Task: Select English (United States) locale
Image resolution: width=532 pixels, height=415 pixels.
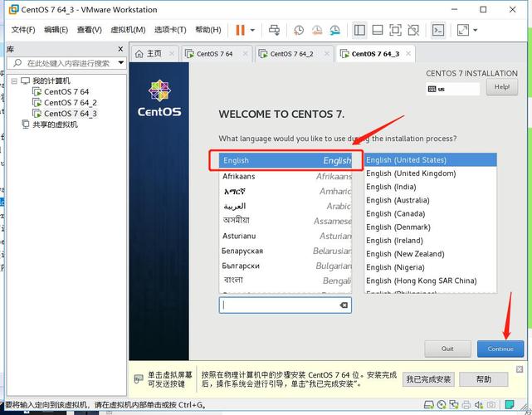Action: coord(430,160)
